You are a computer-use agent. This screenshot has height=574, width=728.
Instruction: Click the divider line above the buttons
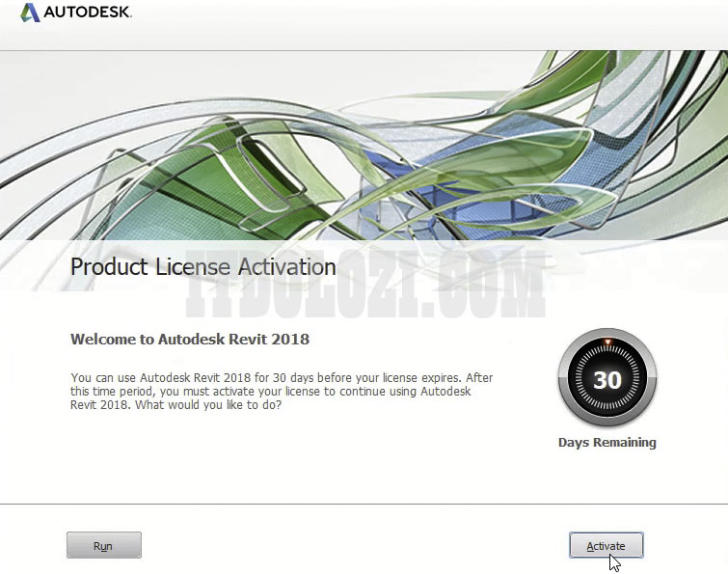click(x=364, y=504)
